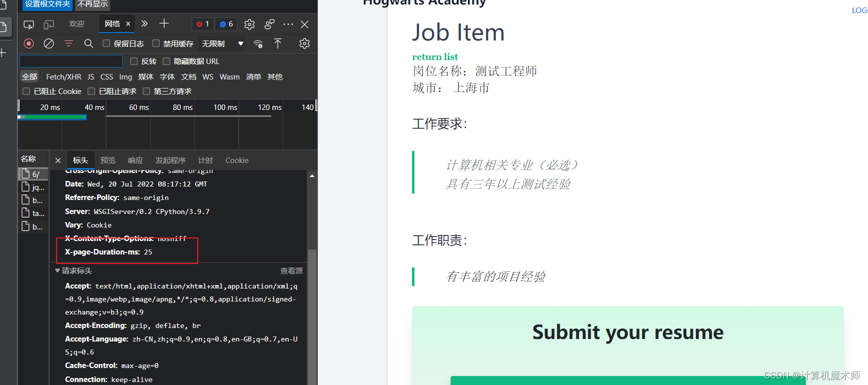Close the request details pane
This screenshot has height=385, width=868.
click(58, 160)
